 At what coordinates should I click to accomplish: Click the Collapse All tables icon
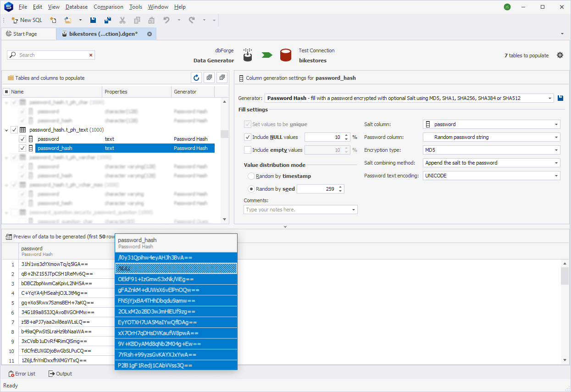tap(222, 78)
